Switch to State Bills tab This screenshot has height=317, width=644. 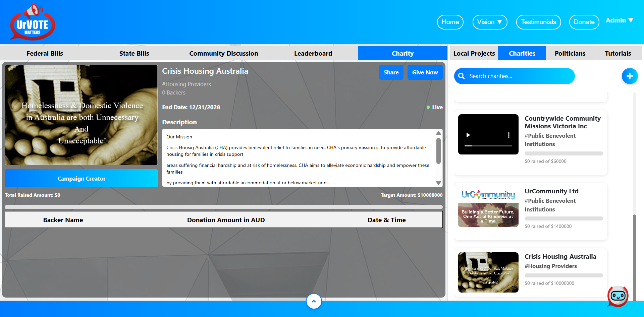pos(134,53)
